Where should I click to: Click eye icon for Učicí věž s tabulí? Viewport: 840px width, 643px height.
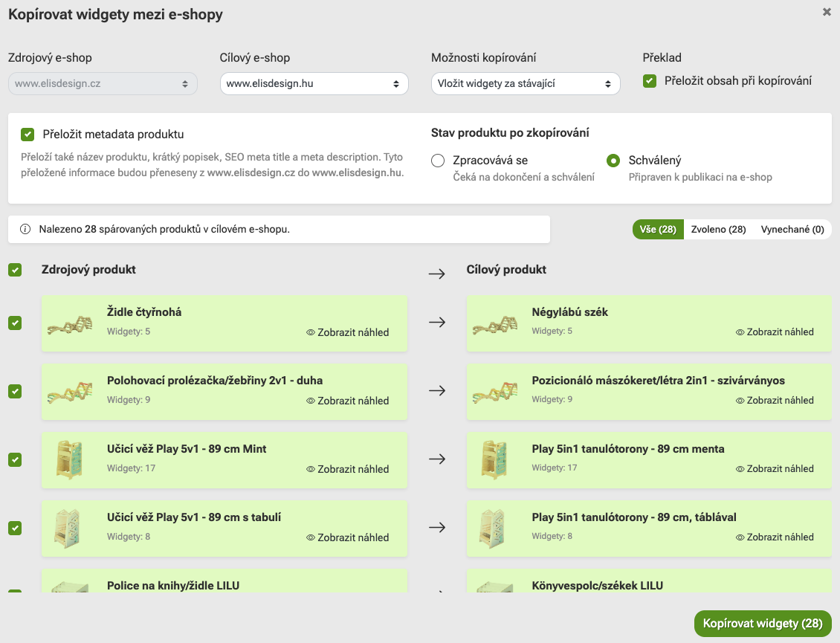pyautogui.click(x=311, y=537)
